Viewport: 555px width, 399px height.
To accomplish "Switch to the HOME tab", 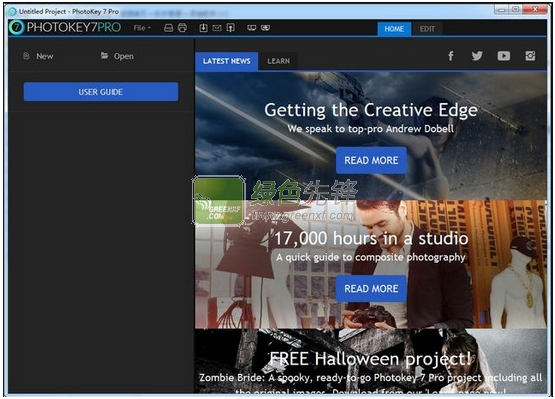I will pyautogui.click(x=394, y=29).
